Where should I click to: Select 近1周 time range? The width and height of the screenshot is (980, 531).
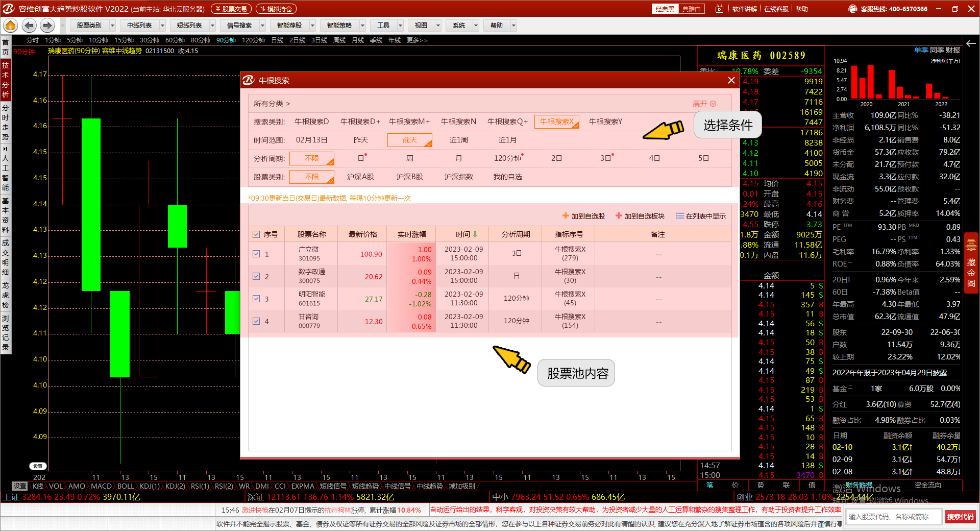click(459, 140)
